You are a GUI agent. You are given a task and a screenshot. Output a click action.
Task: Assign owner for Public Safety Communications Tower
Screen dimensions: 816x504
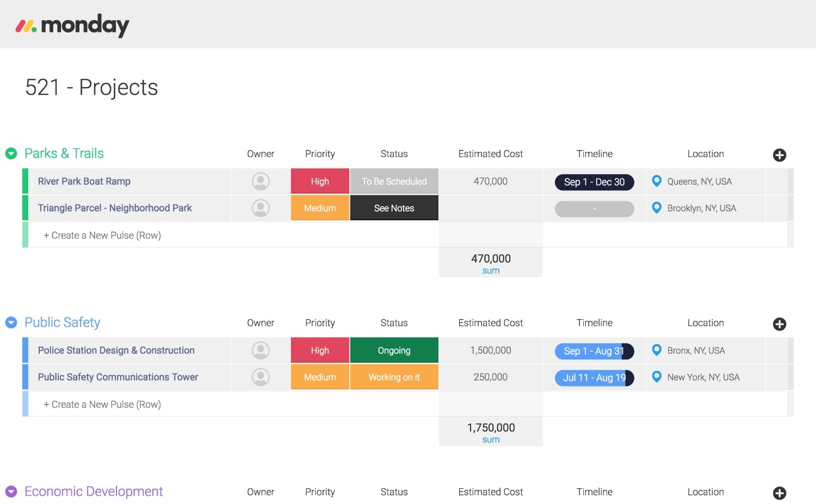[x=261, y=377]
